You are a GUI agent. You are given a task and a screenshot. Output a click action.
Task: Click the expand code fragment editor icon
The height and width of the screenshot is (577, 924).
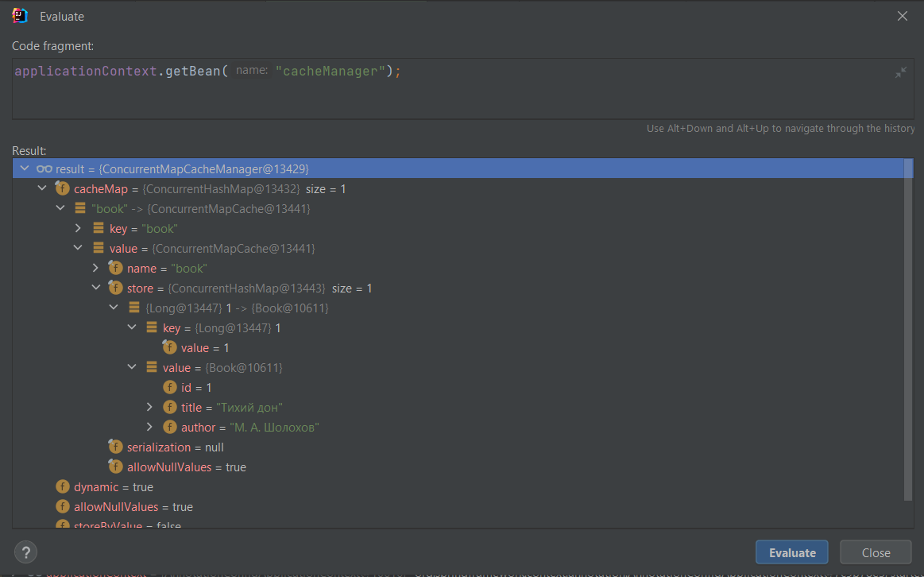pyautogui.click(x=900, y=72)
